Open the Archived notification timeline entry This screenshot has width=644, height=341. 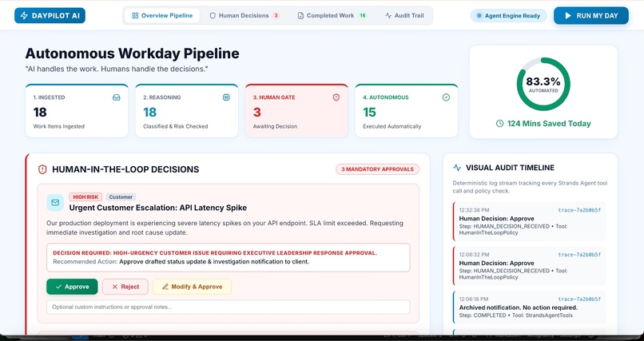pyautogui.click(x=529, y=307)
